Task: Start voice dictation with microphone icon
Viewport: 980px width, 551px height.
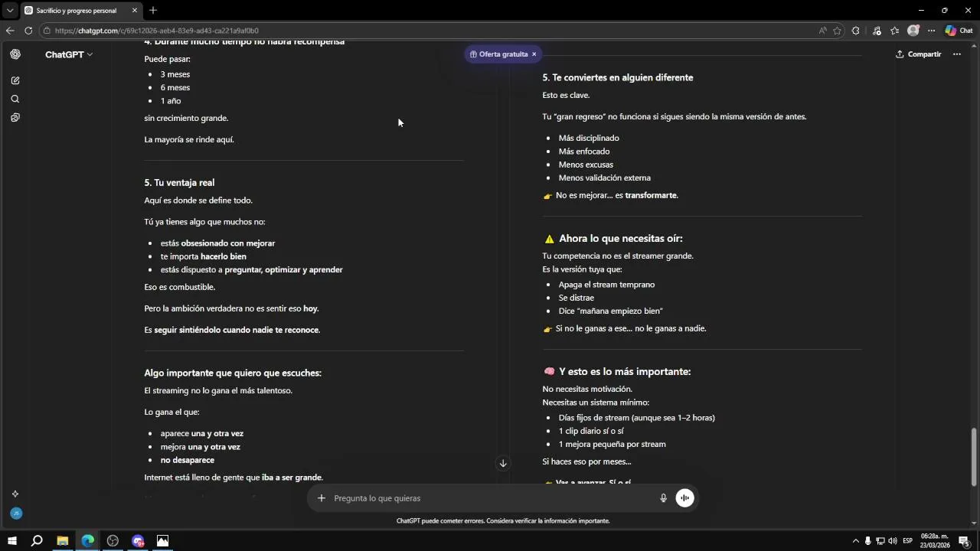Action: click(x=663, y=498)
